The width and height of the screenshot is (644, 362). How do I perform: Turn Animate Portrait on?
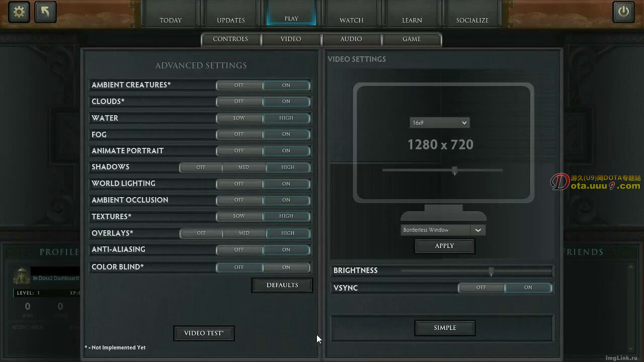coord(286,151)
